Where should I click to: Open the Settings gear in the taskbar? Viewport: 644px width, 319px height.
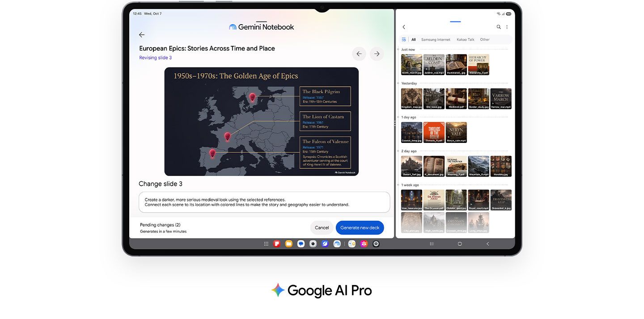(x=376, y=244)
